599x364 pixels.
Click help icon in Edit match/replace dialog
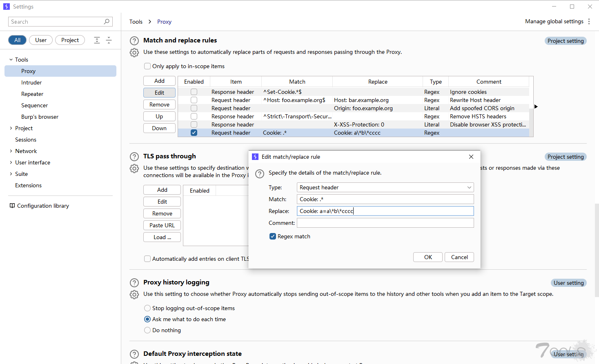point(260,174)
